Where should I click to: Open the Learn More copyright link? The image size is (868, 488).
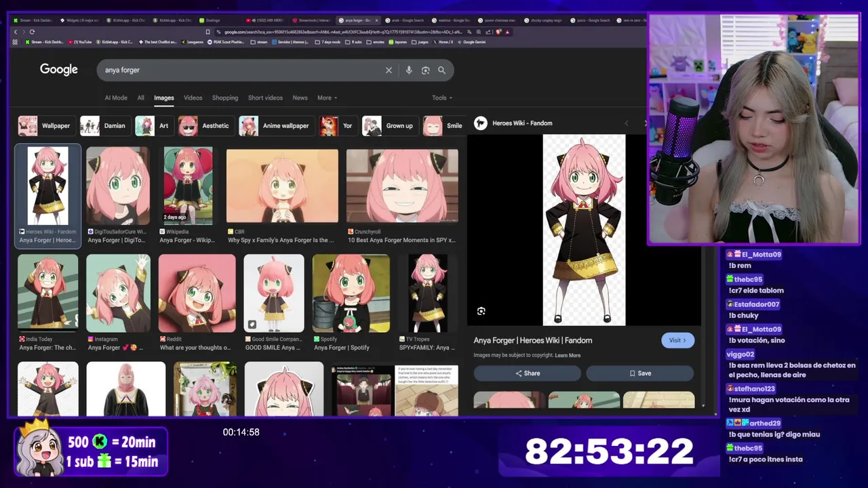click(568, 355)
